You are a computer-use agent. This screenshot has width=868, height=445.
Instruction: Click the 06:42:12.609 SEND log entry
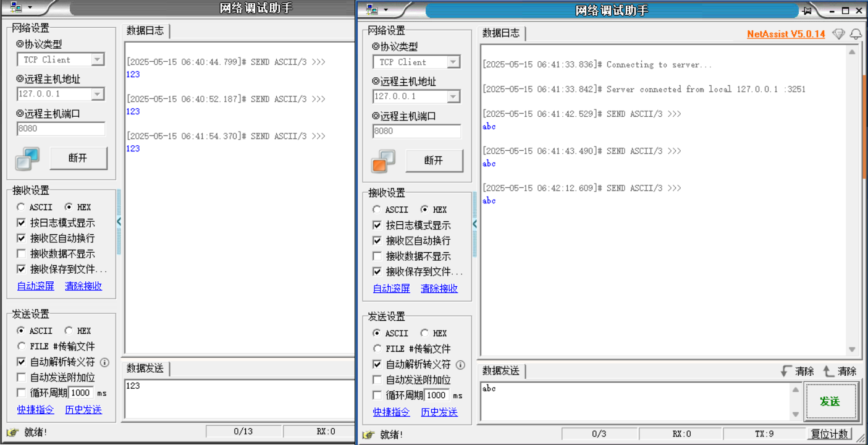tap(581, 188)
